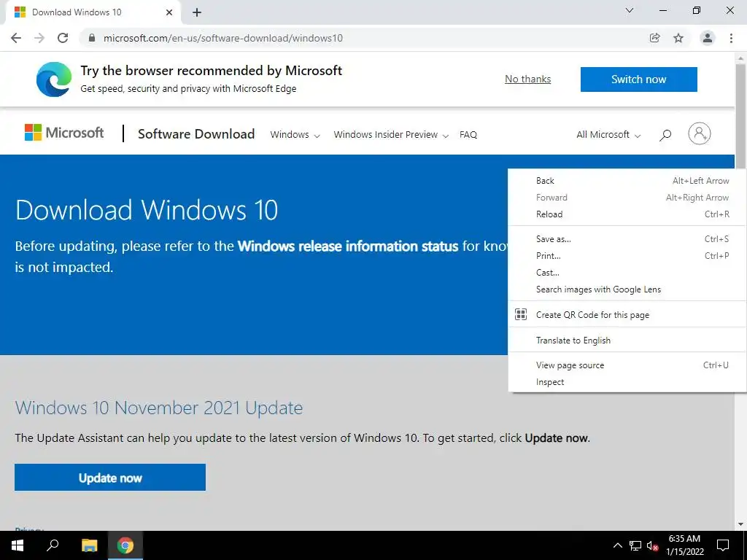Share this page via address bar icon
Viewport: 747px width, 560px height.
(x=654, y=38)
